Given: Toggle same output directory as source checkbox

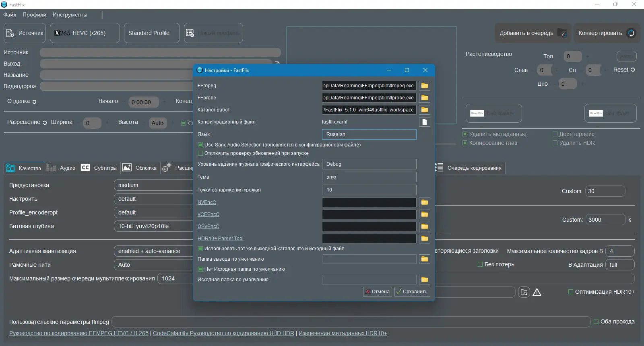Looking at the screenshot, I should [x=200, y=249].
